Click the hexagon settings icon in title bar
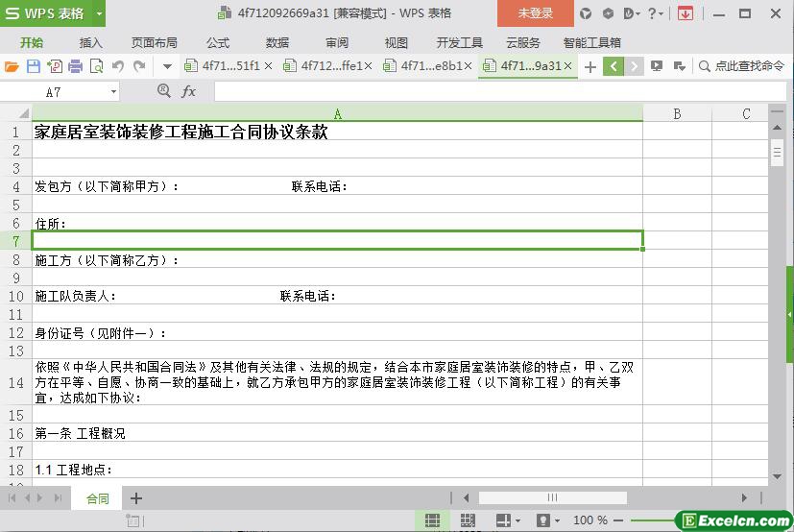 (x=608, y=13)
